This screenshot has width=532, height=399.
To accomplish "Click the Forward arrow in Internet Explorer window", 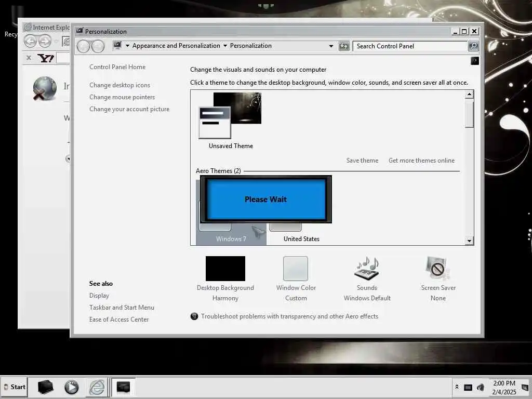I will 45,42.
